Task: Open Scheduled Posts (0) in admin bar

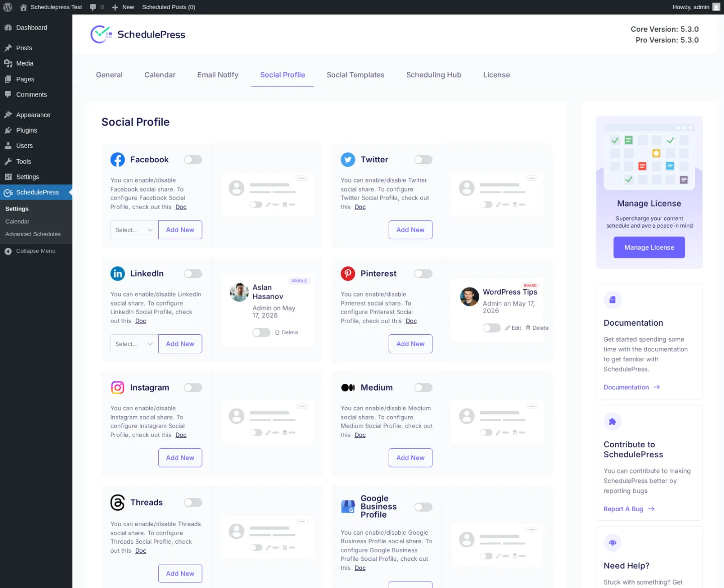Action: 168,7
